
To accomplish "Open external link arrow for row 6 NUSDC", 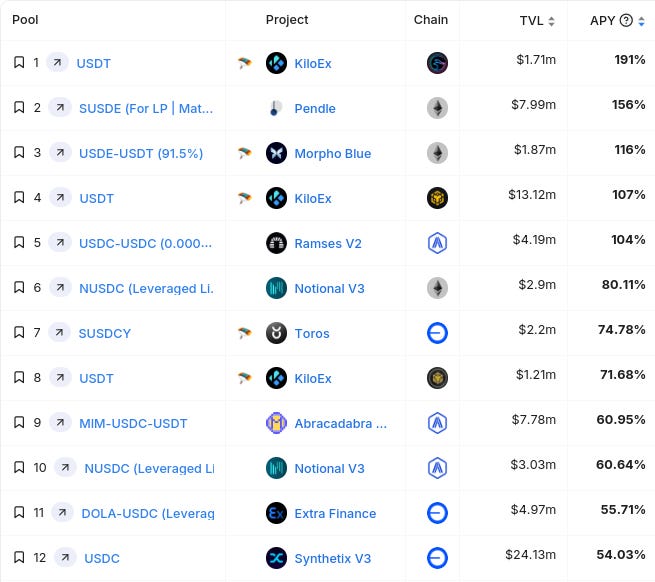I will 60,287.
